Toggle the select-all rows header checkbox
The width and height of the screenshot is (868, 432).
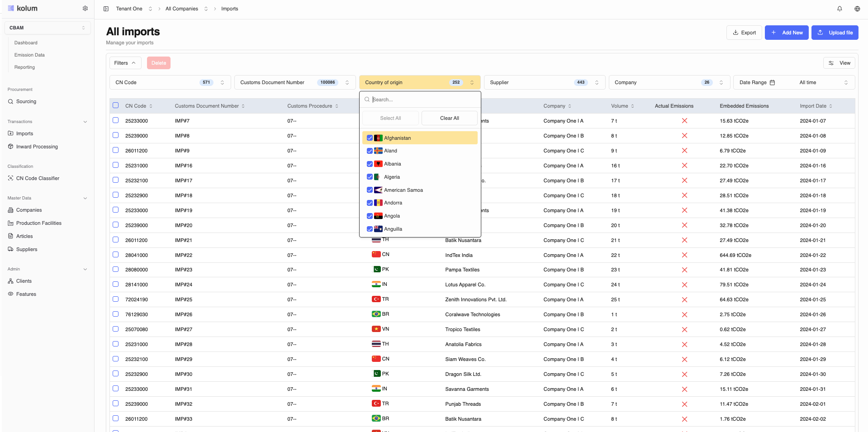point(115,105)
